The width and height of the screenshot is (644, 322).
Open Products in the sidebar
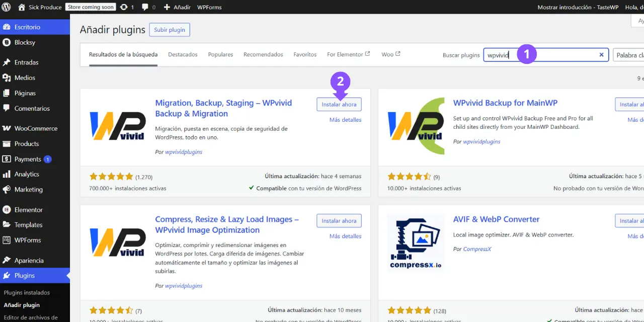click(35, 143)
